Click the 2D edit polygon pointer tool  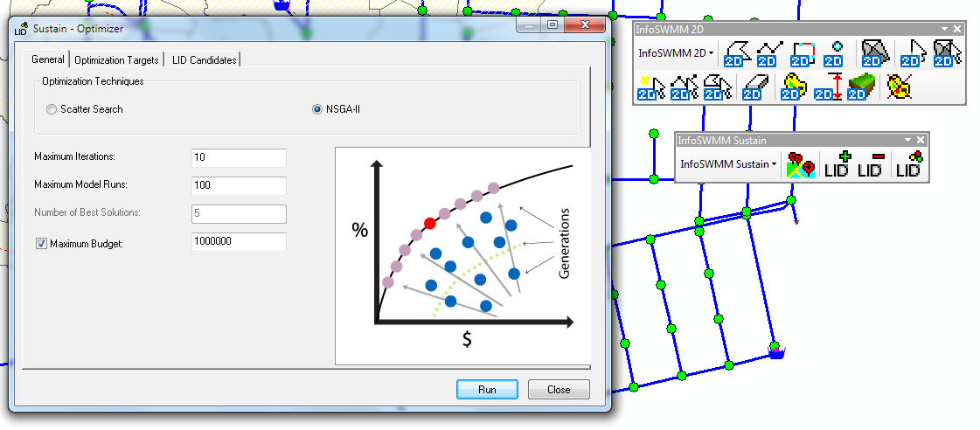click(718, 87)
